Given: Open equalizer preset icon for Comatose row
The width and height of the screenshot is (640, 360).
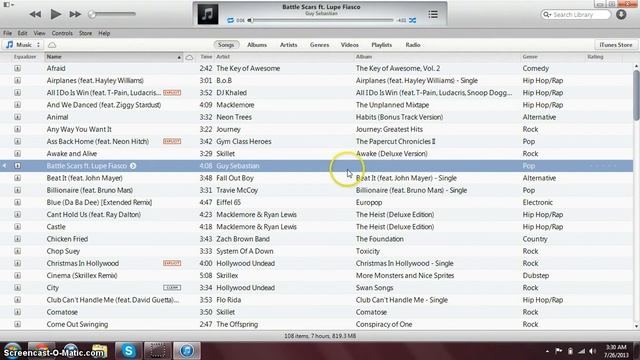Looking at the screenshot, I should click(x=18, y=312).
